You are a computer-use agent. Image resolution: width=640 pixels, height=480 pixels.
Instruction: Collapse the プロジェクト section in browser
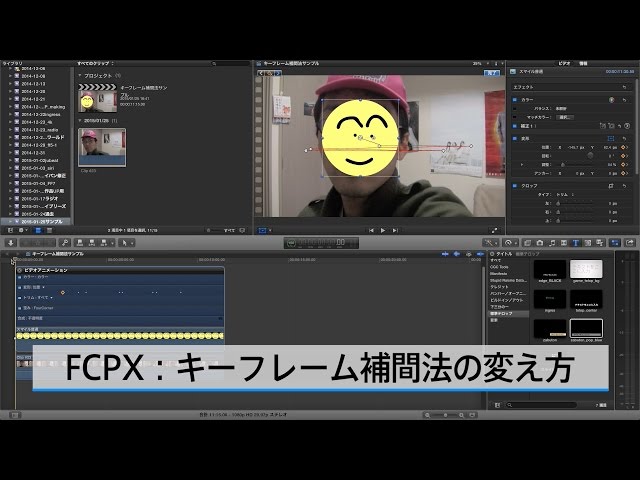point(80,76)
